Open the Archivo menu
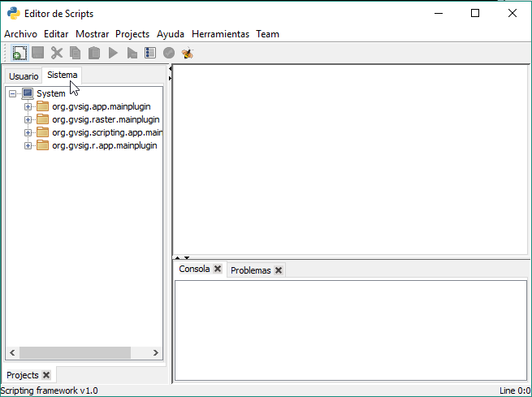 20,34
